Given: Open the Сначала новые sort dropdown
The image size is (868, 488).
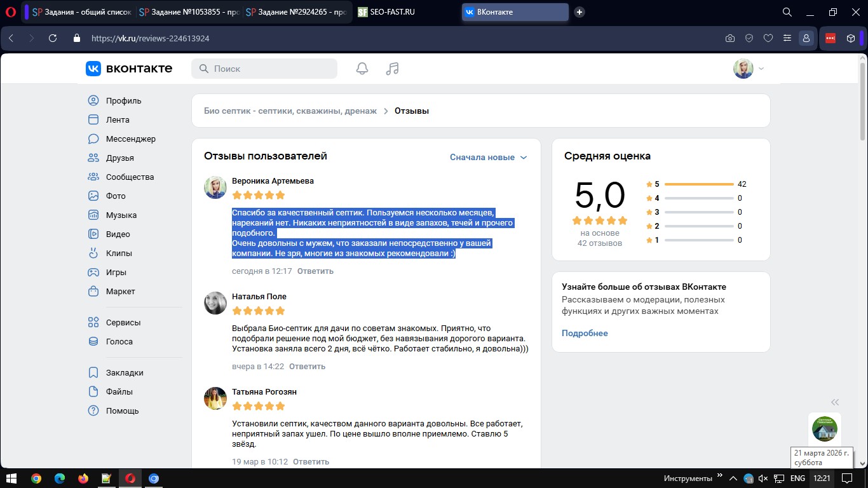Looking at the screenshot, I should click(x=489, y=157).
